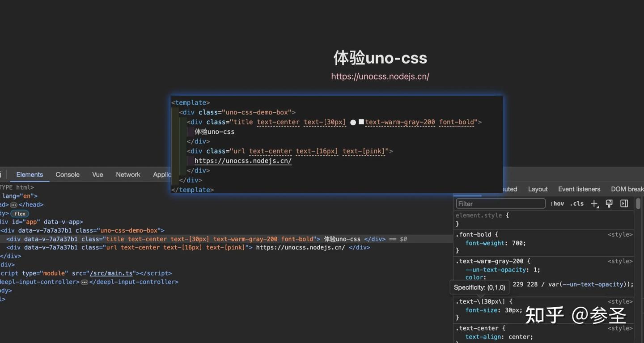This screenshot has width=644, height=343.
Task: Open the Vue devtools tab
Action: (97, 174)
